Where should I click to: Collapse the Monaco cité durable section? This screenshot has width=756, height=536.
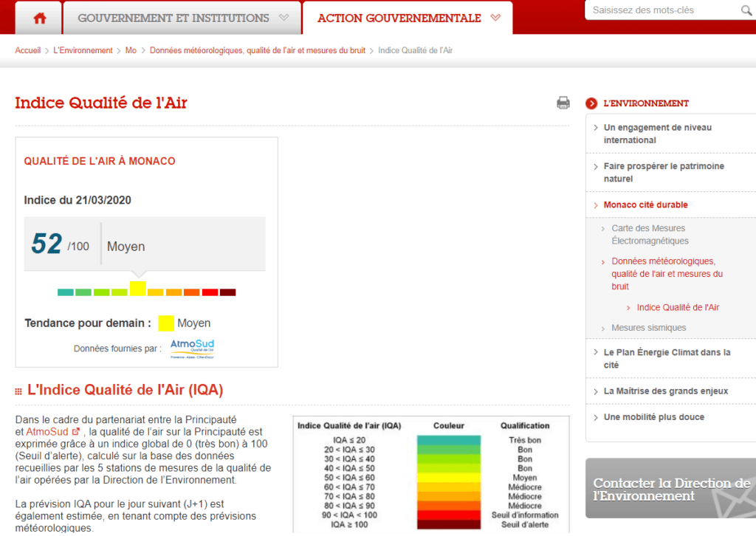(x=645, y=205)
